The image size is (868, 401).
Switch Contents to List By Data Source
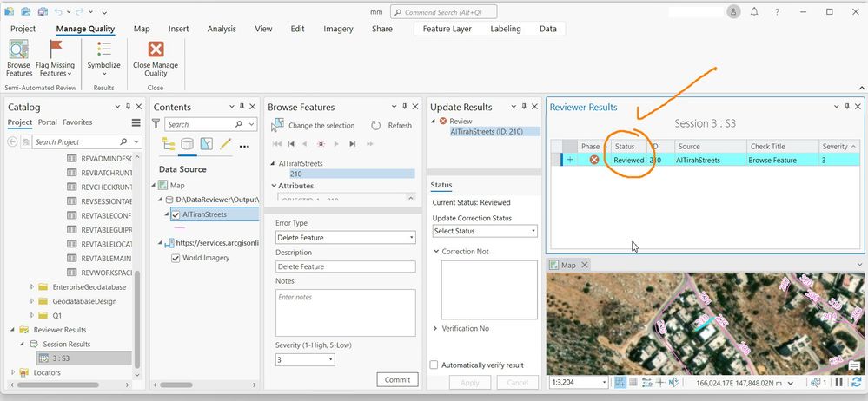click(187, 144)
